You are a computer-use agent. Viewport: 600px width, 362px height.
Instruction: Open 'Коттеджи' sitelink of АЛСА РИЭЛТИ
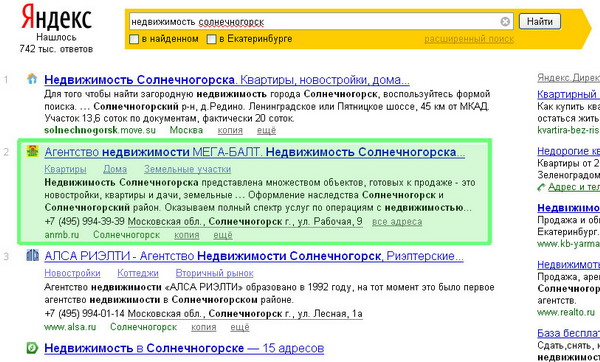tap(138, 273)
